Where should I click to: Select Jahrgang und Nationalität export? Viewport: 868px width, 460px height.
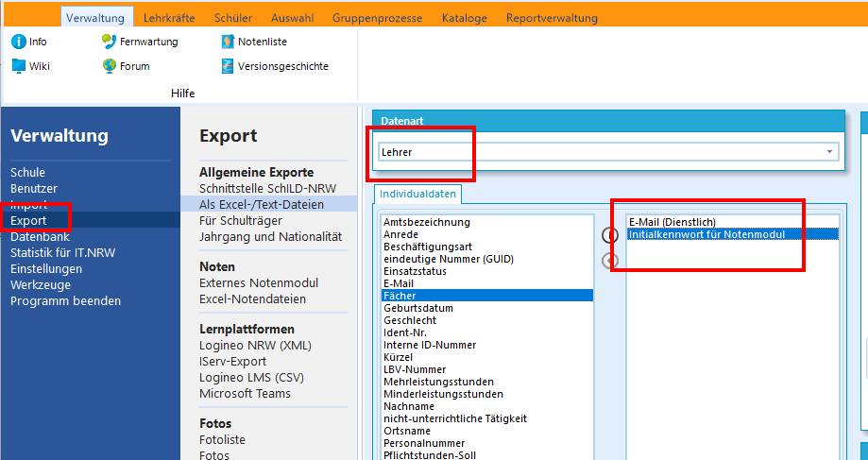coord(271,236)
